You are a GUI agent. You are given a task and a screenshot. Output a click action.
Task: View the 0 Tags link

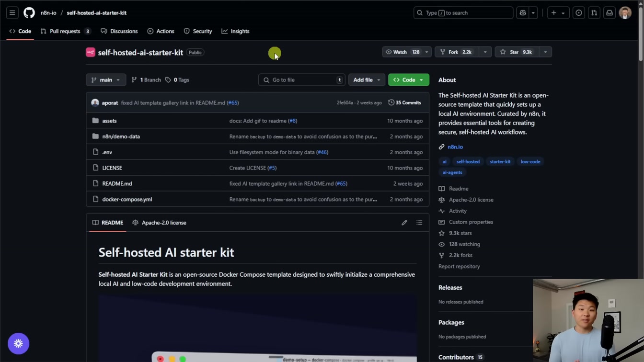tap(177, 80)
